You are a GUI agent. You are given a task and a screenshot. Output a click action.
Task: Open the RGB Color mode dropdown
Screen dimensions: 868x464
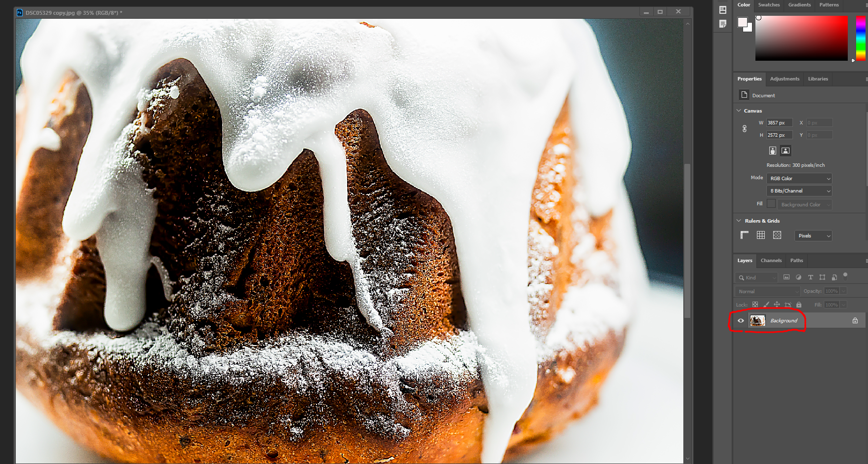799,178
